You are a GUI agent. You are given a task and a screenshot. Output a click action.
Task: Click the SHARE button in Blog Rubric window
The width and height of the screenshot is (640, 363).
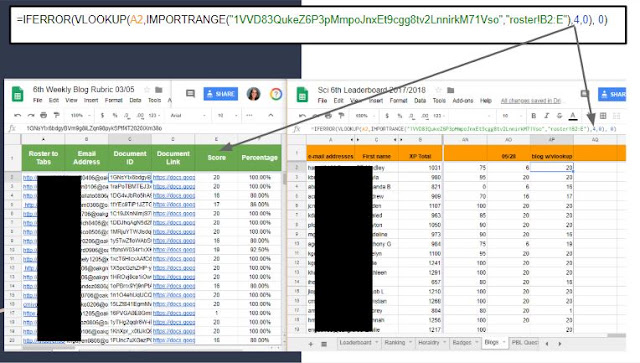[x=221, y=94]
